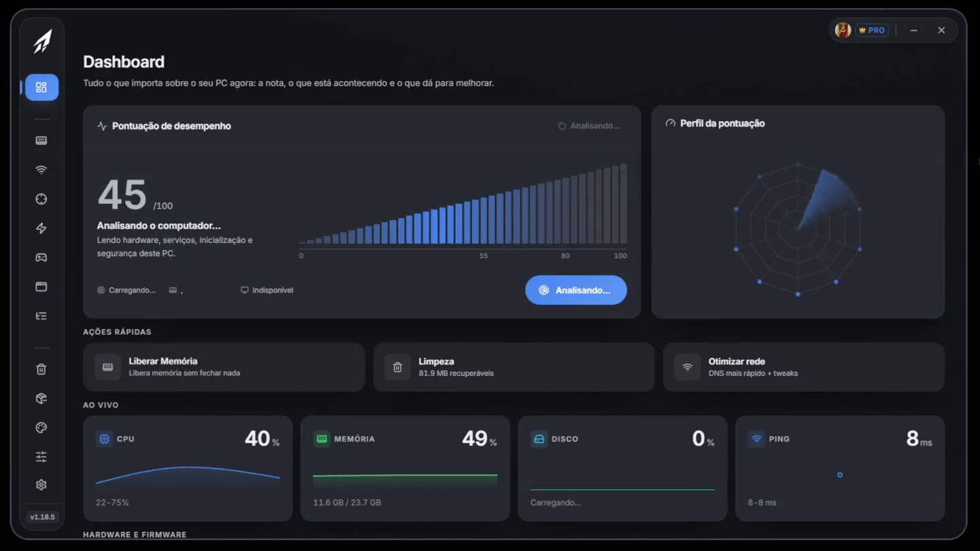Screen dimensions: 980x551
Task: Open the trash can sidebar icon
Action: (x=42, y=369)
